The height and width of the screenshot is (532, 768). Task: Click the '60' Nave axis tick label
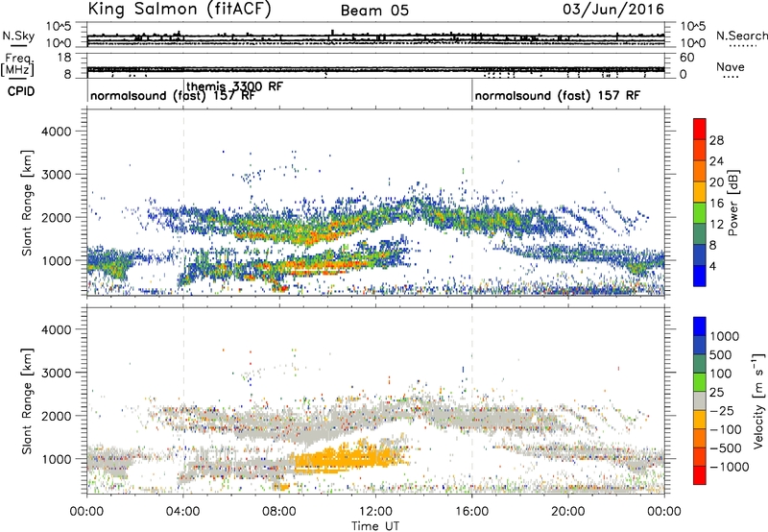tap(686, 58)
